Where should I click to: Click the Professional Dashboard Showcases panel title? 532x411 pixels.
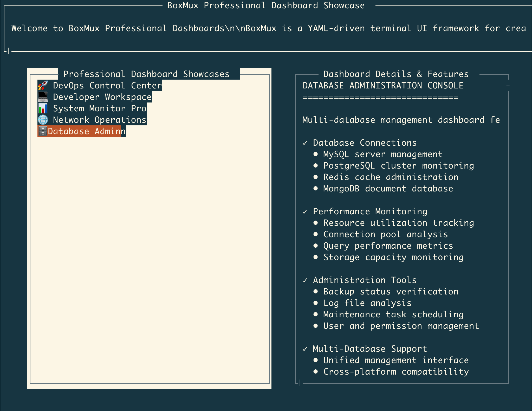click(147, 74)
